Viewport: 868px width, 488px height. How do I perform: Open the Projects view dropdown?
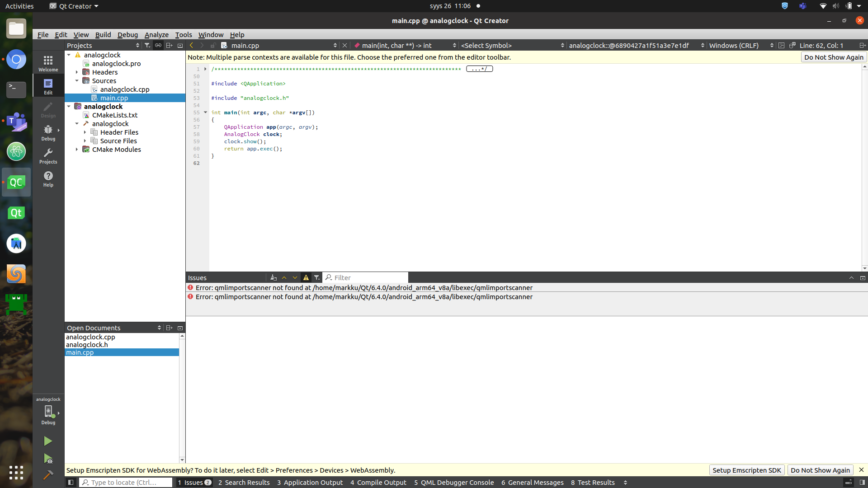pyautogui.click(x=103, y=45)
